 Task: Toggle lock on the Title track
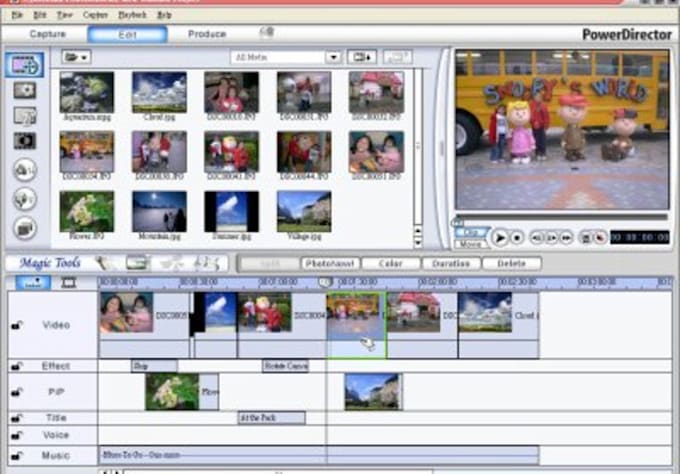(x=17, y=418)
